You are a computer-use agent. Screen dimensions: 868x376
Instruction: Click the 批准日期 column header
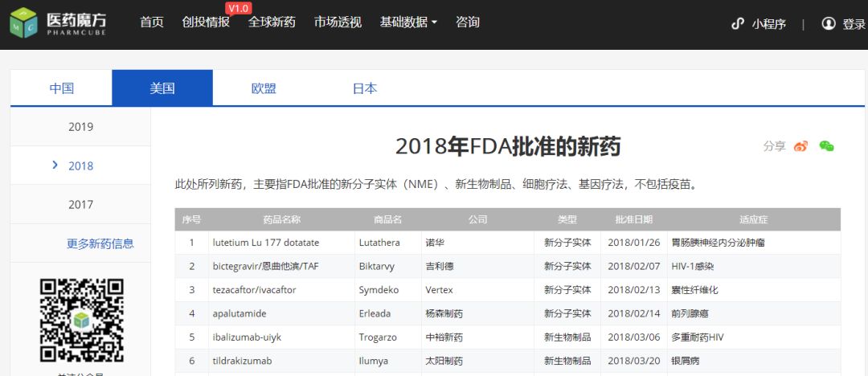pyautogui.click(x=634, y=220)
